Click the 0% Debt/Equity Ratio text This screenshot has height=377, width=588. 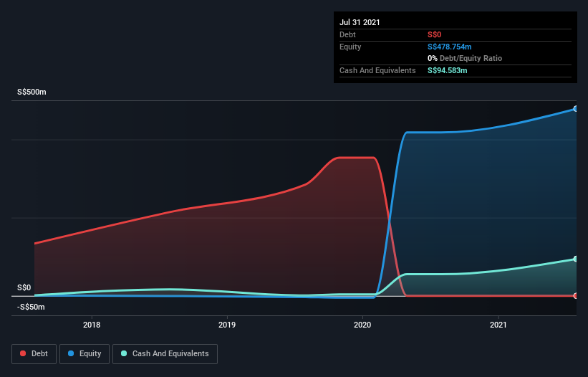(x=465, y=58)
